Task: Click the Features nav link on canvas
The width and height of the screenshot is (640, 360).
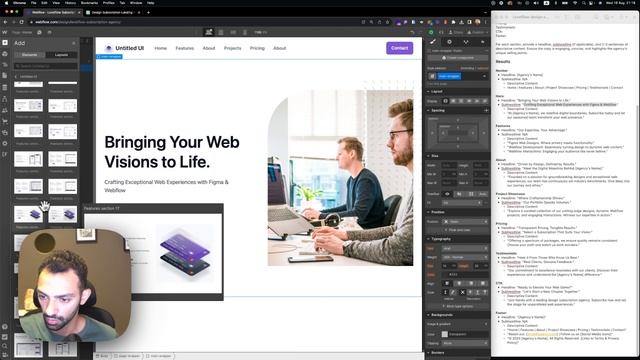Action: tap(184, 48)
